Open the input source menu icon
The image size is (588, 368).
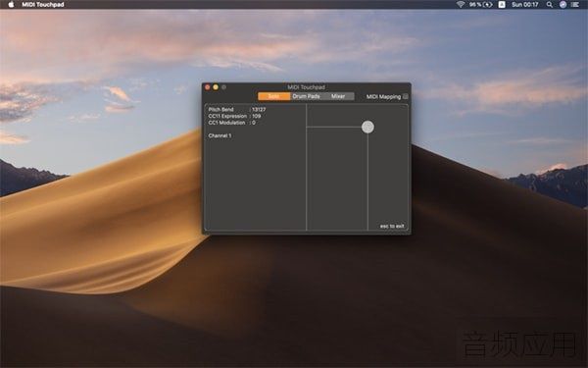pyautogui.click(x=502, y=5)
